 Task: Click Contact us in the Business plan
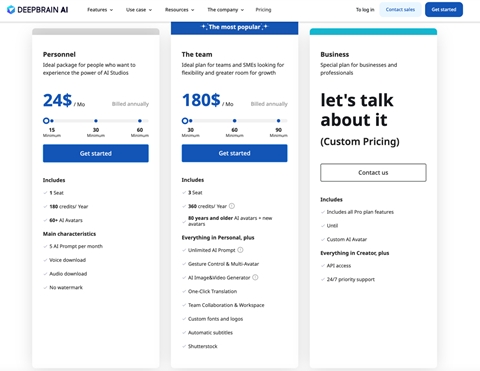373,173
